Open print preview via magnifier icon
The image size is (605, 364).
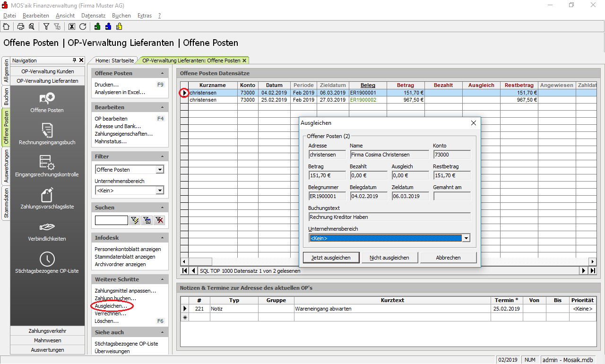point(32,26)
